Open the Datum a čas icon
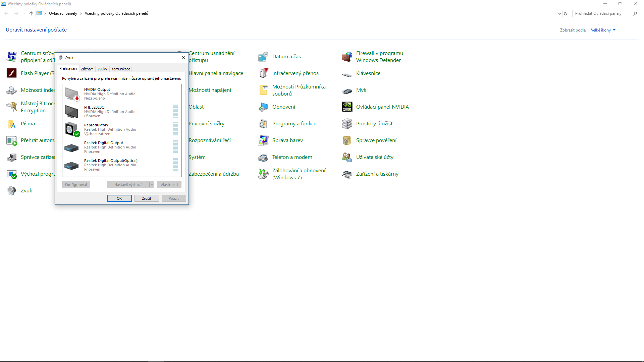The height and width of the screenshot is (362, 644). [x=263, y=57]
